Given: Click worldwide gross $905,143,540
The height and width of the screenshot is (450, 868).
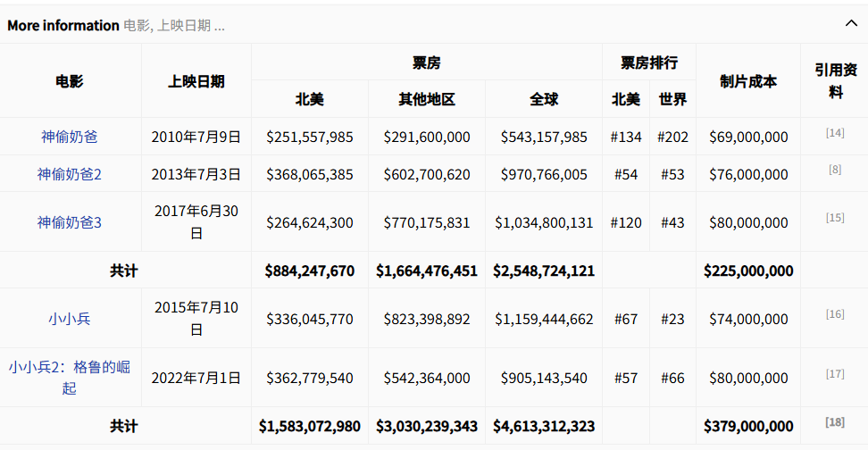Looking at the screenshot, I should pos(544,379).
